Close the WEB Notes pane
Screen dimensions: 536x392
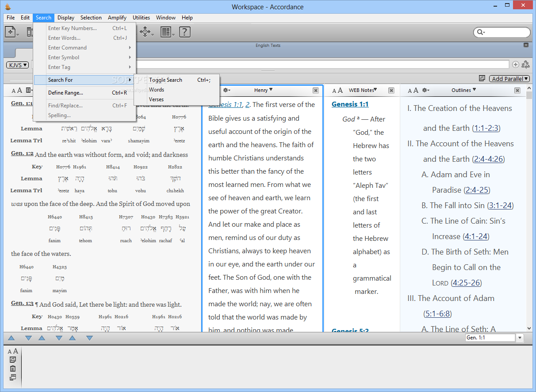[x=391, y=90]
